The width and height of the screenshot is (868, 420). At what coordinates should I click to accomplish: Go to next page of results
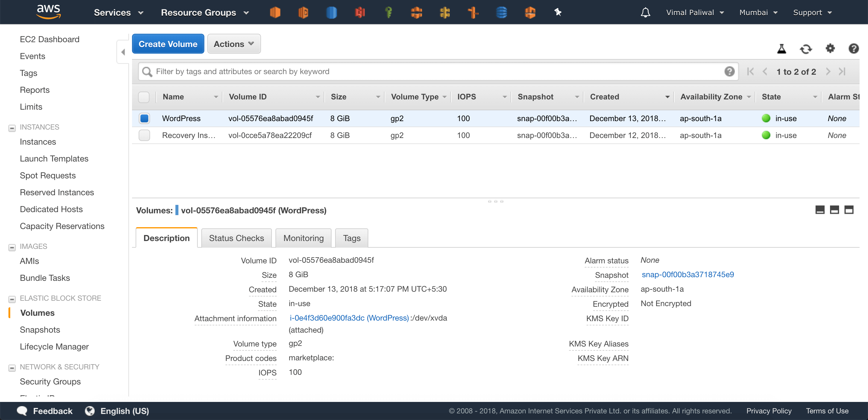[828, 71]
